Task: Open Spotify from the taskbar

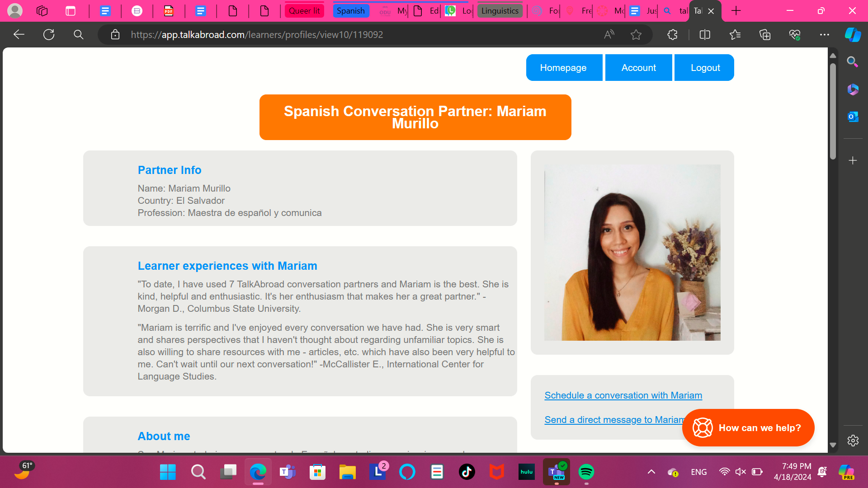Action: [x=586, y=472]
